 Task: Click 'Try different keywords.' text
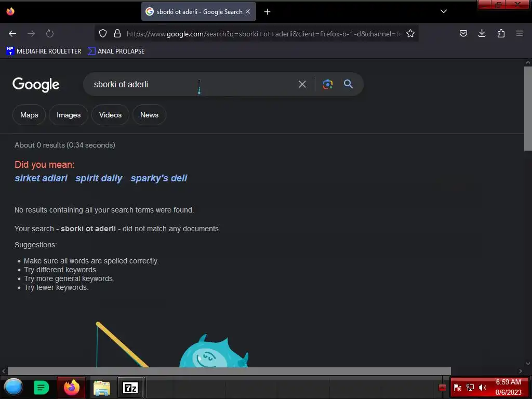[61, 270]
